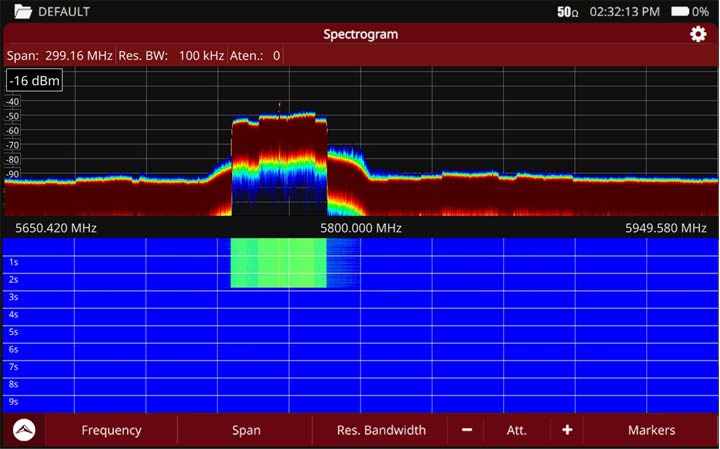Select the 4s waterfall time label
The height and width of the screenshot is (449, 720).
click(x=13, y=314)
